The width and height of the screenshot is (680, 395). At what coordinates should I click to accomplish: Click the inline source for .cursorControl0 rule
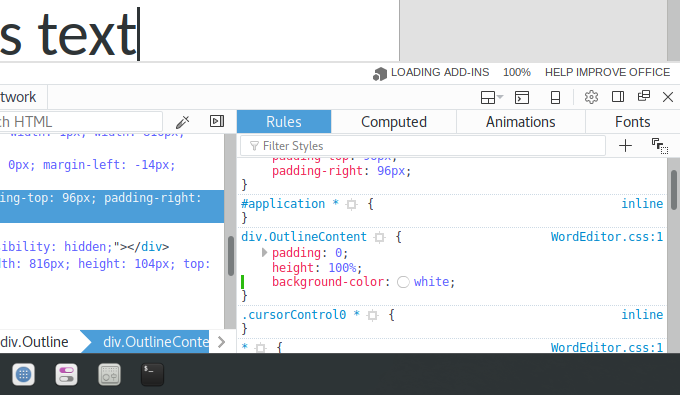point(642,315)
